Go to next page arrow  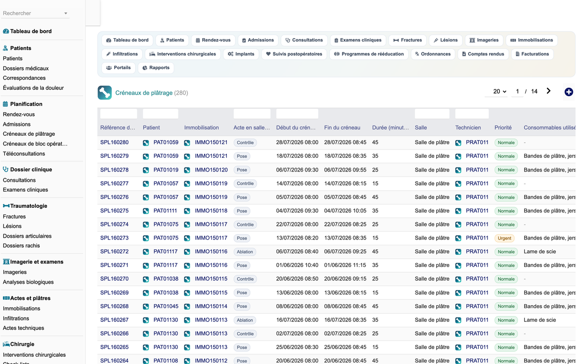(548, 91)
